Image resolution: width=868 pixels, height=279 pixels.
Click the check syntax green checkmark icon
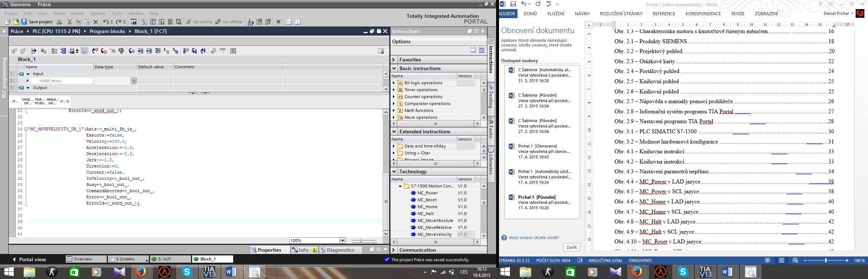(121, 51)
